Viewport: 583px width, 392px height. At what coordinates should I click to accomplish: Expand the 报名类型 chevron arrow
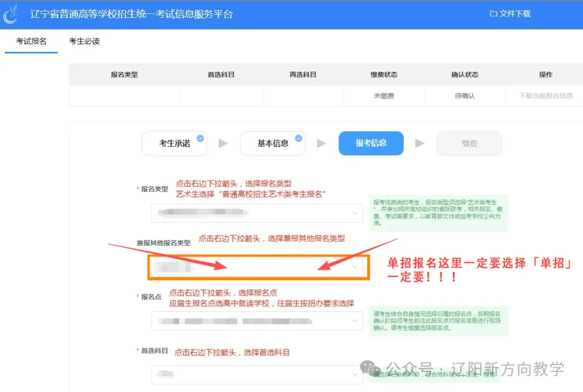(x=355, y=213)
